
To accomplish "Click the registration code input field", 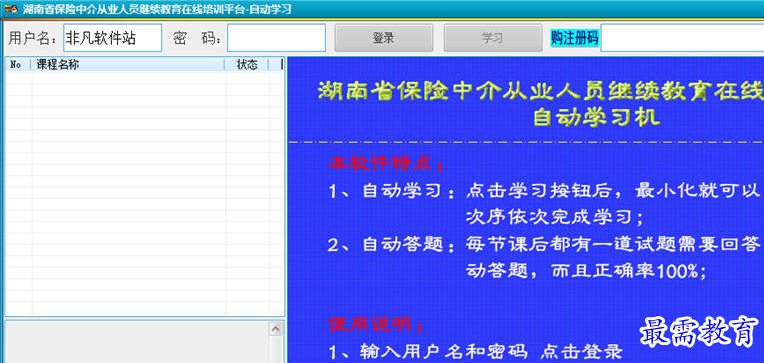I will pos(682,38).
